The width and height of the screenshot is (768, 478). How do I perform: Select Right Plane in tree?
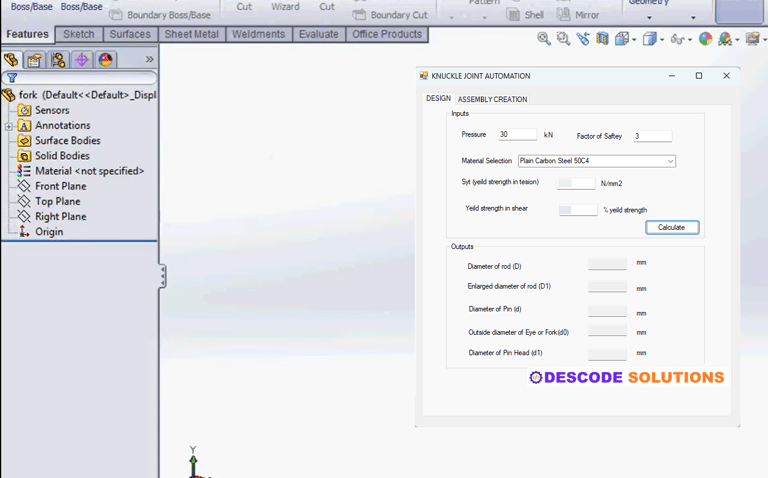pos(61,216)
